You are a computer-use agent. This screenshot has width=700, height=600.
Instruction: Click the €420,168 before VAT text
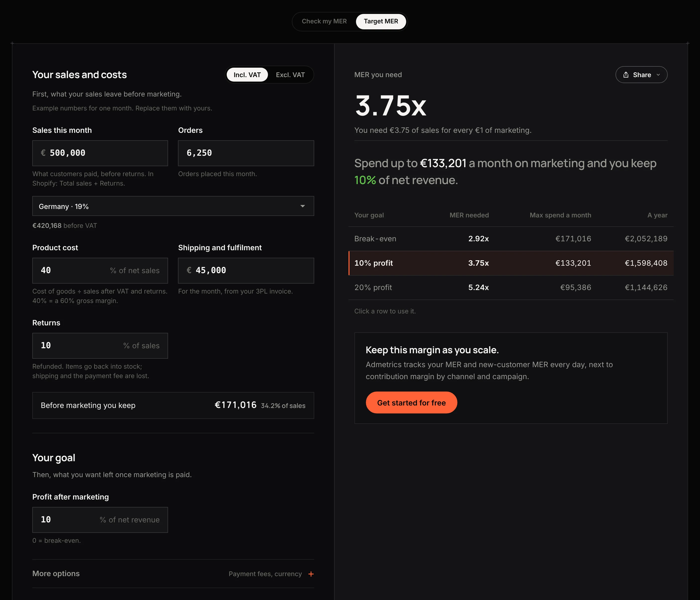pyautogui.click(x=65, y=225)
